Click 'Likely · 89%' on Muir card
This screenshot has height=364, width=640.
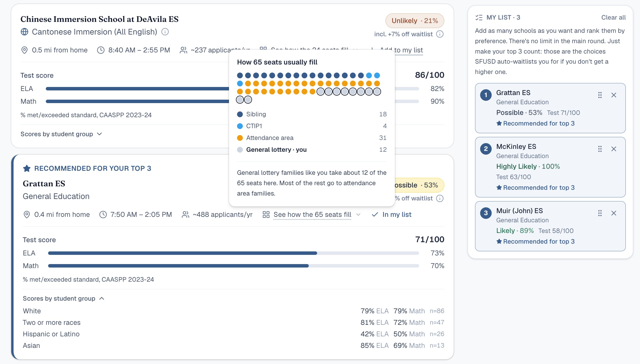pyautogui.click(x=515, y=231)
